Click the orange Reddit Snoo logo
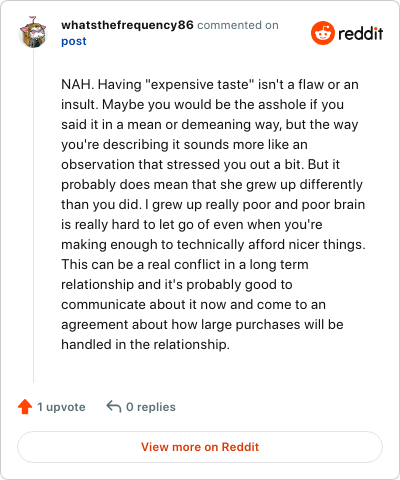The image size is (400, 480). 322,33
